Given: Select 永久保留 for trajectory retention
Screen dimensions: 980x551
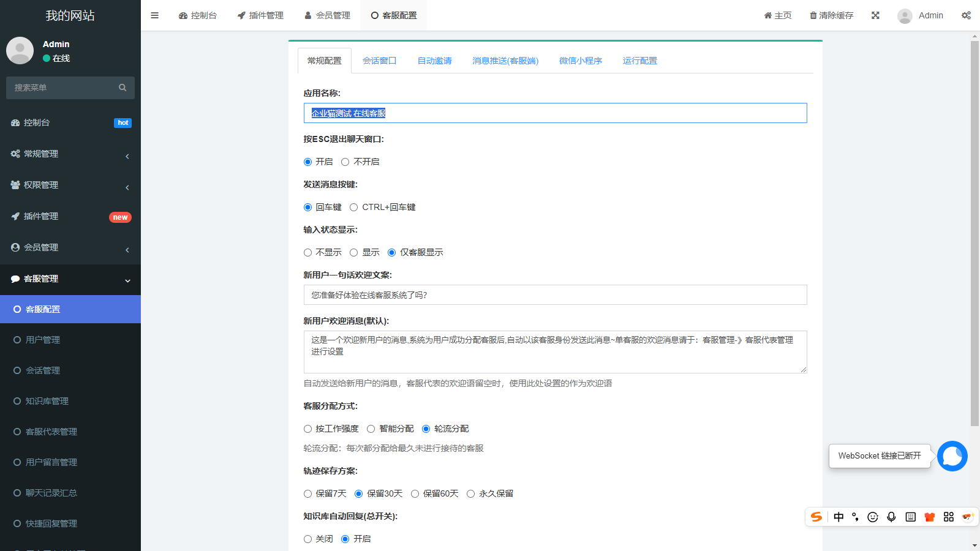Looking at the screenshot, I should (470, 493).
